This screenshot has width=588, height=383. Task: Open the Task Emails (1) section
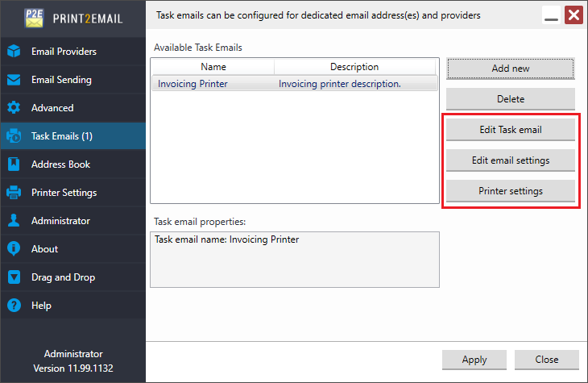click(x=73, y=136)
